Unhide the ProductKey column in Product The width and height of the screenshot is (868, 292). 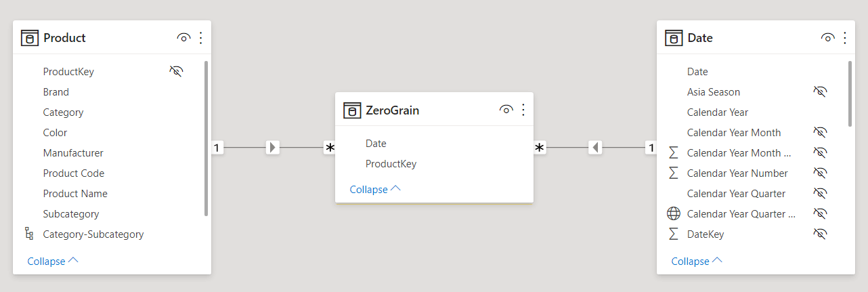177,71
